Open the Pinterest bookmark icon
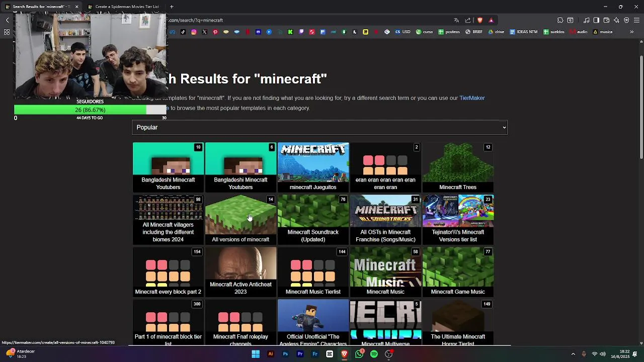Screen dimensions: 644x362 (215, 32)
